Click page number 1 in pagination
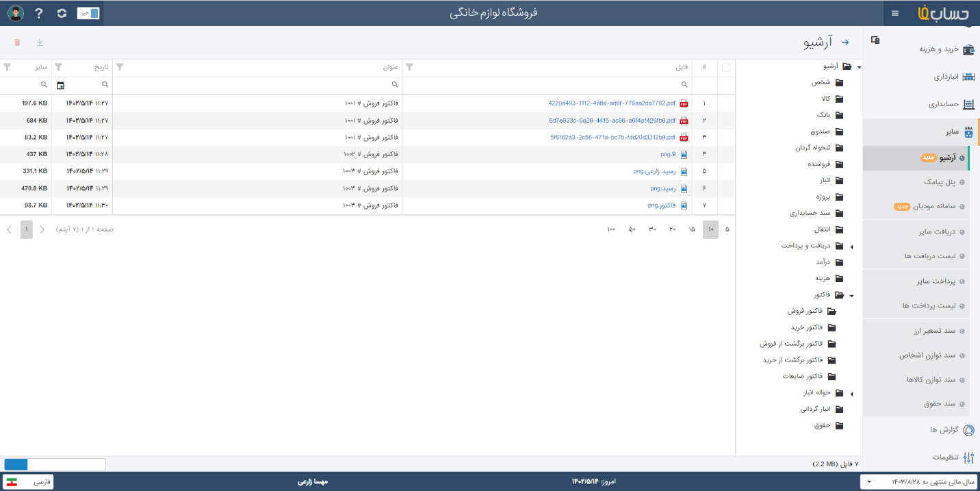This screenshot has width=980, height=491. click(26, 229)
